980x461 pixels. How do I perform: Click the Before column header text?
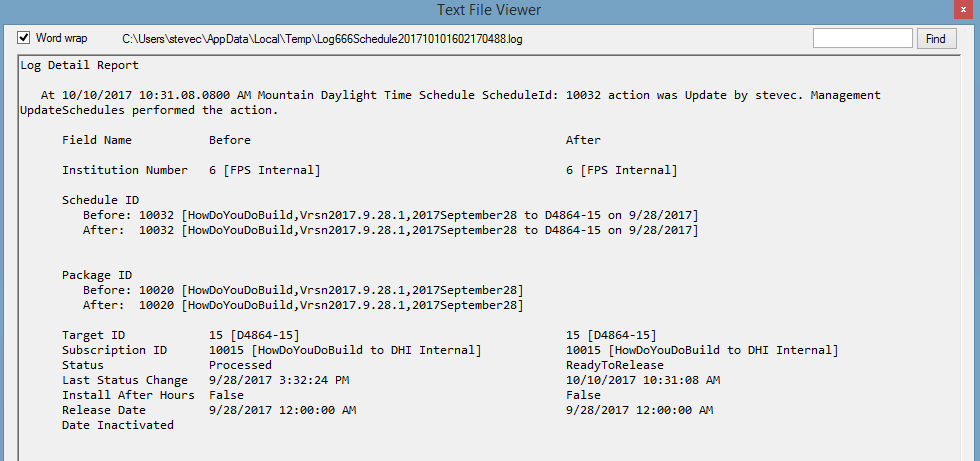tap(230, 140)
